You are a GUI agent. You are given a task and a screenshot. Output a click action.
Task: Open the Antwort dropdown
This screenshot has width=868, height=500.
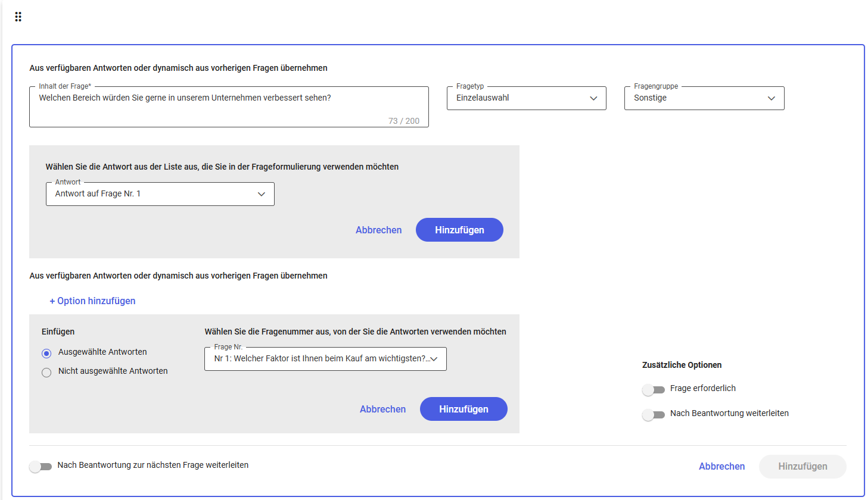point(160,194)
